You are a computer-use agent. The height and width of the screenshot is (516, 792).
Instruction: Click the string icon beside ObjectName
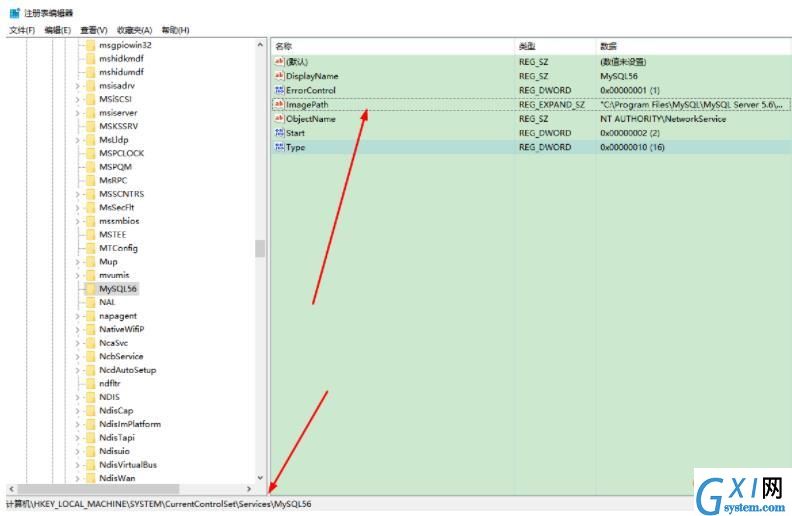tap(279, 119)
